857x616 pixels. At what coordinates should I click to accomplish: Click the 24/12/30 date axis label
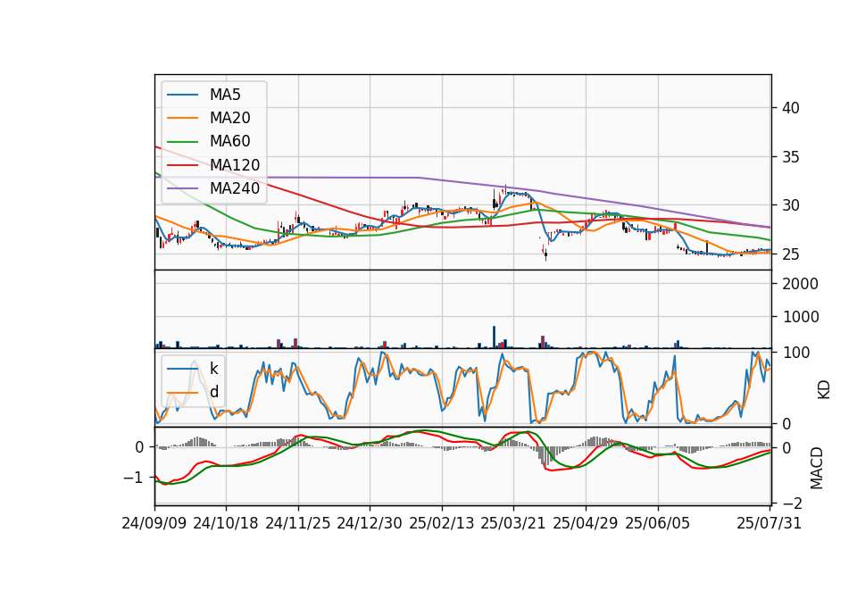tap(370, 523)
